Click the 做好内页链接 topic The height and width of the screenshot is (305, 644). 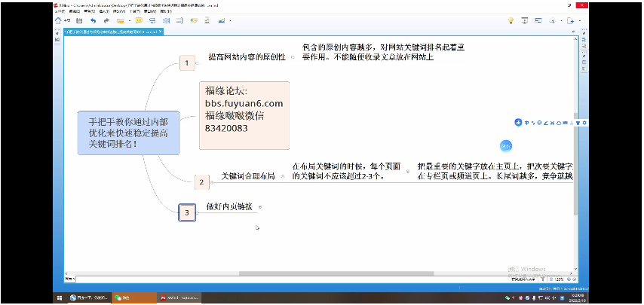pos(228,207)
